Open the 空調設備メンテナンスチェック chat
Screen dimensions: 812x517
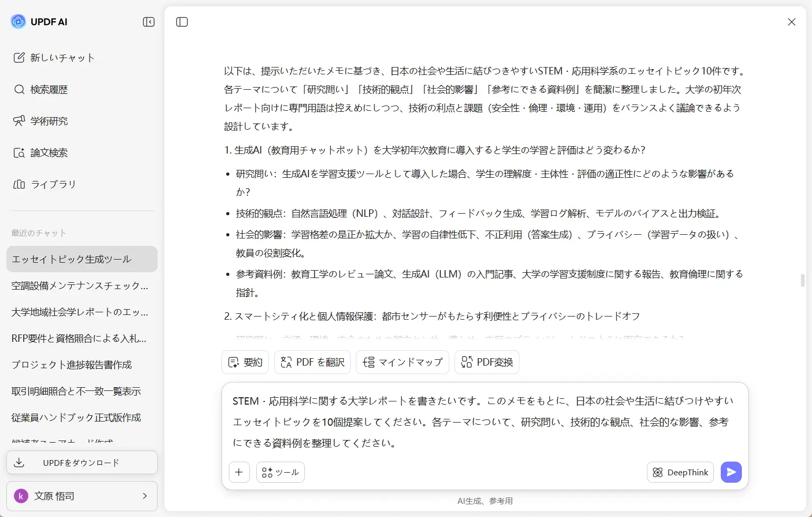click(82, 285)
